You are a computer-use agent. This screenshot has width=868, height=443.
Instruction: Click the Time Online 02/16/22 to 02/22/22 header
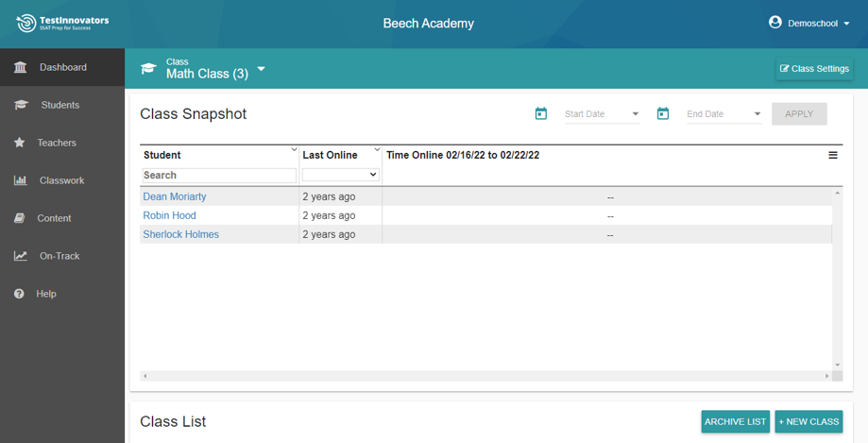pos(463,155)
